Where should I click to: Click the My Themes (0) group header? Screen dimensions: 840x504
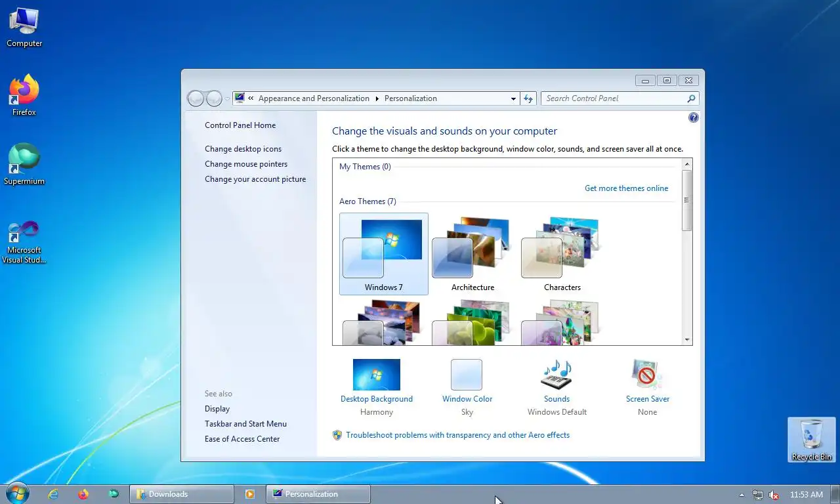coord(365,167)
